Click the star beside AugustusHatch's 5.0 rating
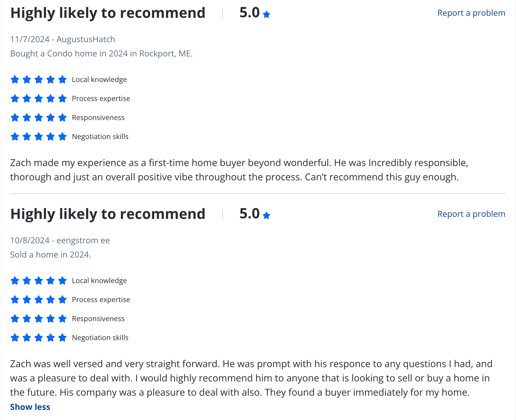The width and height of the screenshot is (516, 420). point(266,14)
